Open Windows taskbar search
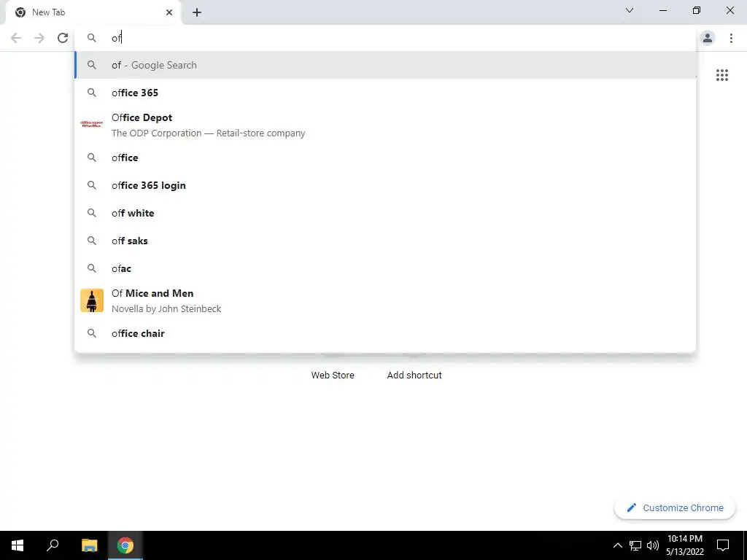Viewport: 747px width, 560px height. 53,545
